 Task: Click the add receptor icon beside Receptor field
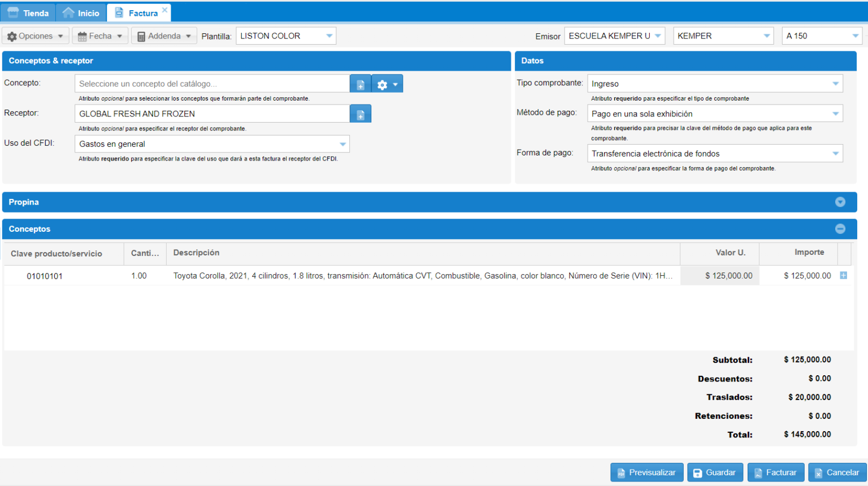point(361,114)
